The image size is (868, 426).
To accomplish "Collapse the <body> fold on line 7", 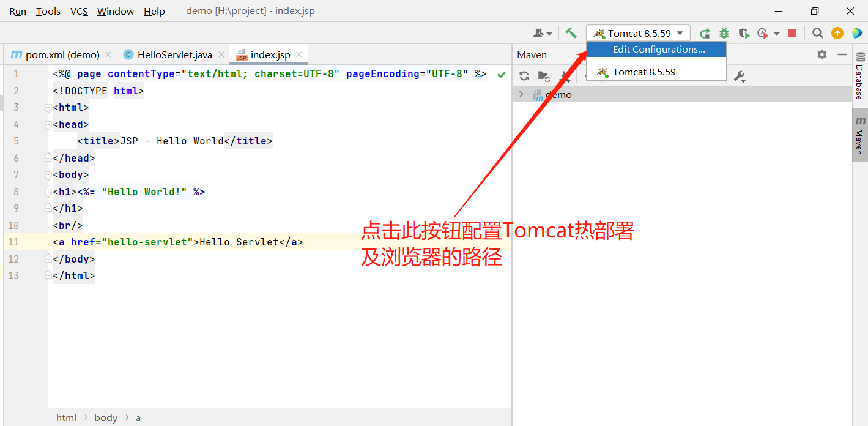I will 48,175.
